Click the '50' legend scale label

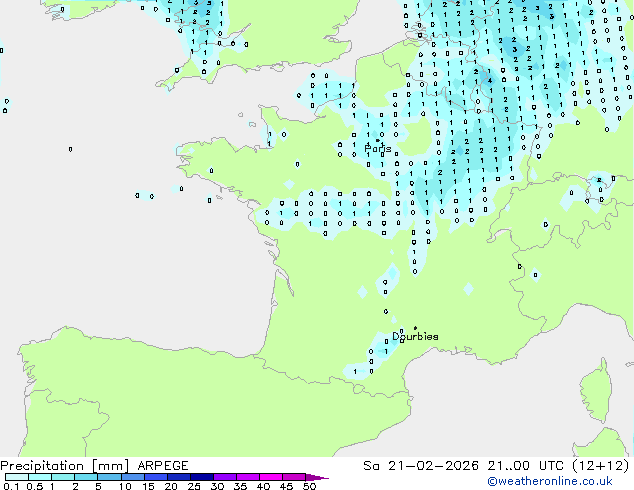pyautogui.click(x=309, y=486)
